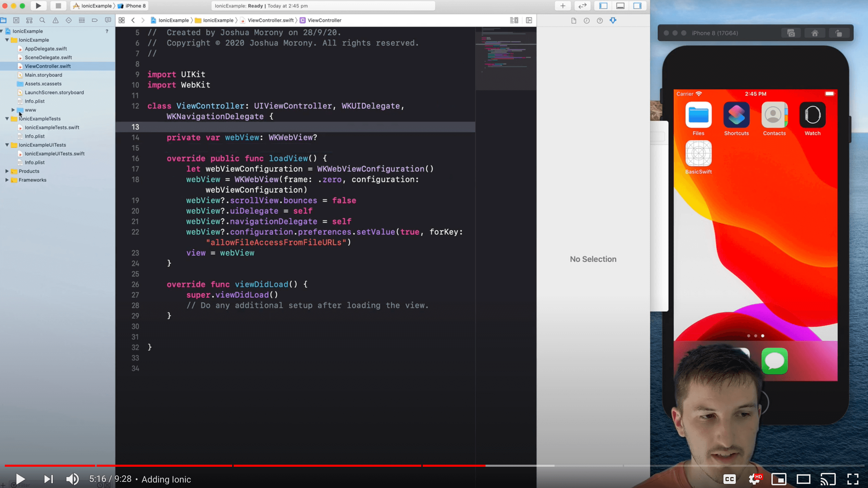Open the Test navigator diamond icon
868x488 pixels.
pos(69,20)
